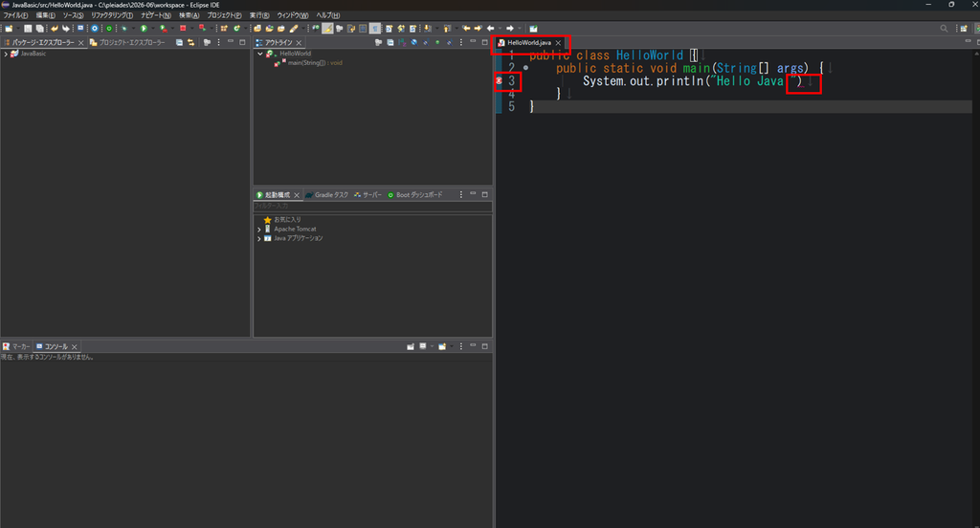Image resolution: width=980 pixels, height=528 pixels.
Task: Switch to the Markers tab
Action: (16, 346)
